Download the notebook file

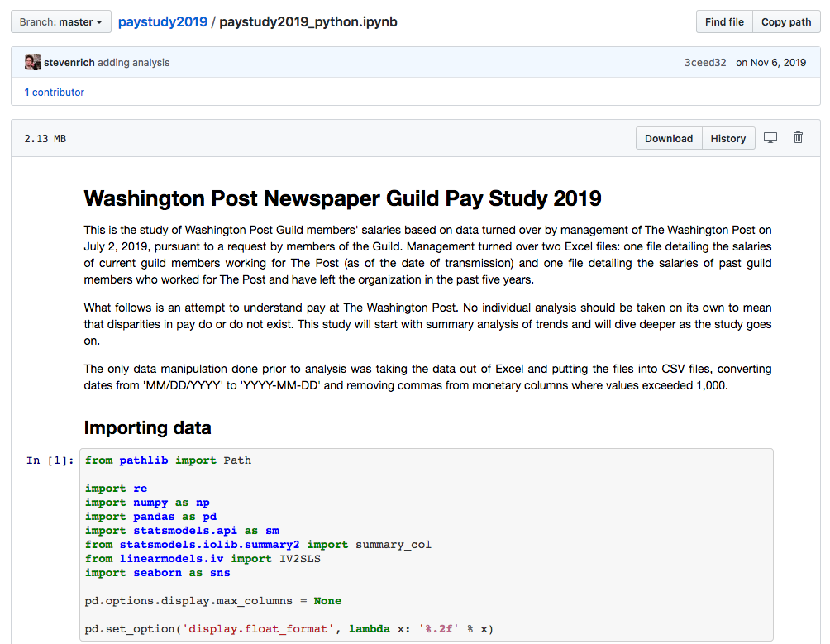coord(669,138)
